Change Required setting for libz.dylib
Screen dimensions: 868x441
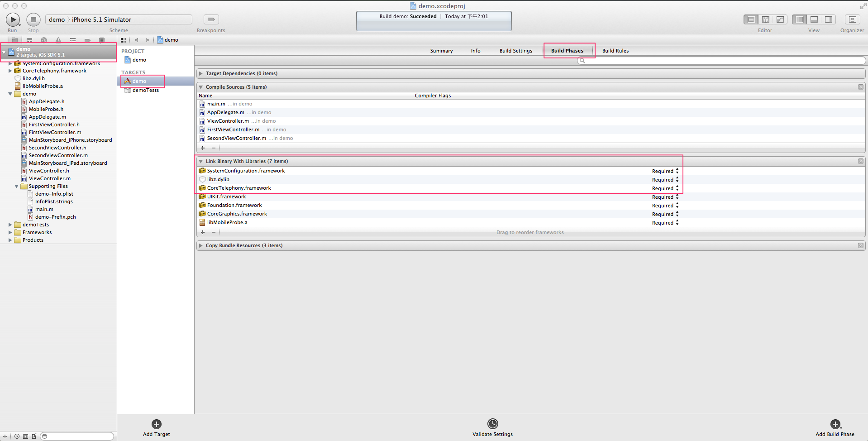(665, 180)
